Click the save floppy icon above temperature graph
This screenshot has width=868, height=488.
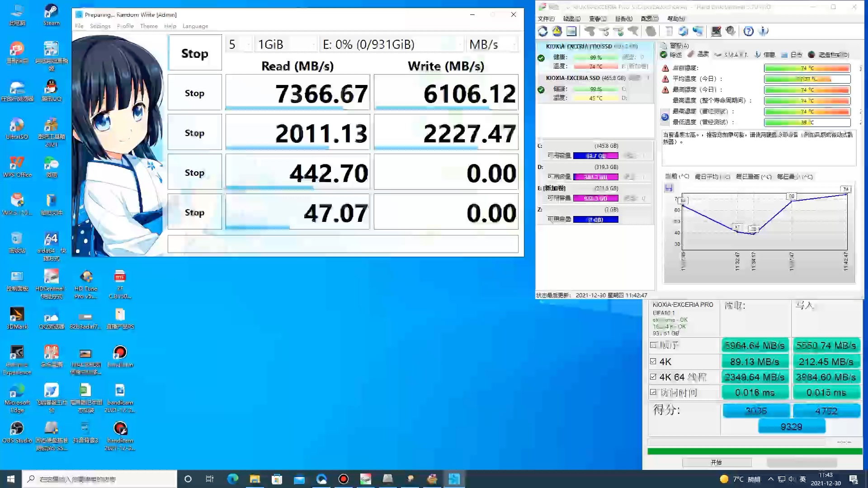(669, 188)
